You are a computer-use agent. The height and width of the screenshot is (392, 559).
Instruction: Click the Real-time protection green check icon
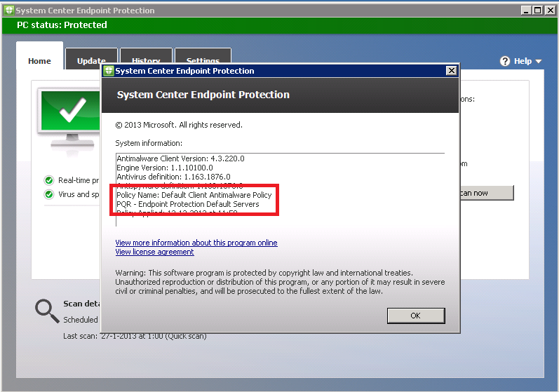point(49,180)
